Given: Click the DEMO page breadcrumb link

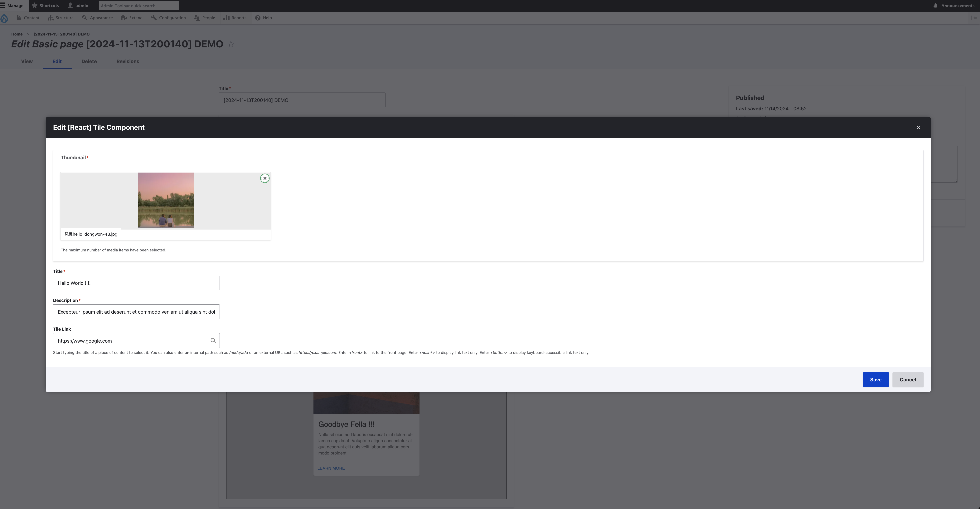Looking at the screenshot, I should tap(62, 34).
